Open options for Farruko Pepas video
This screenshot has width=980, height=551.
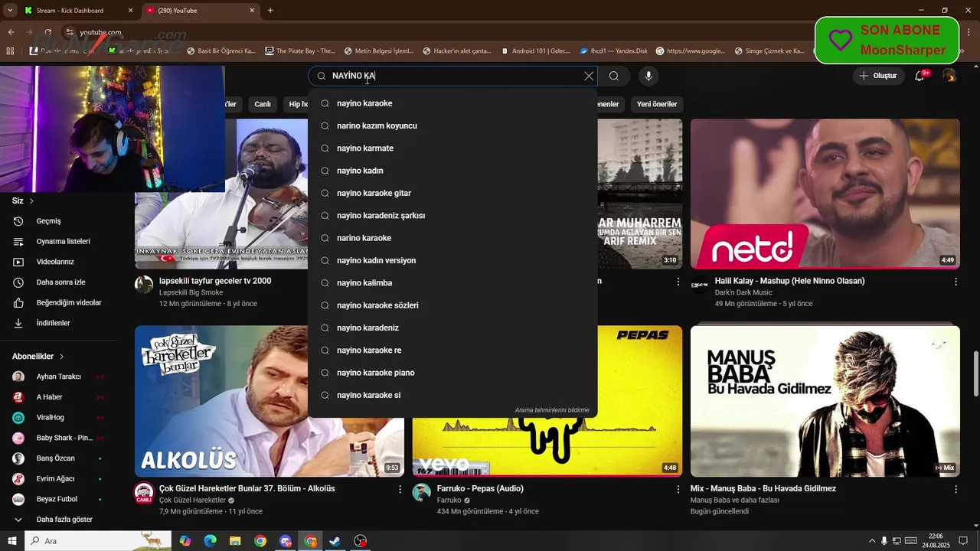coord(678,489)
